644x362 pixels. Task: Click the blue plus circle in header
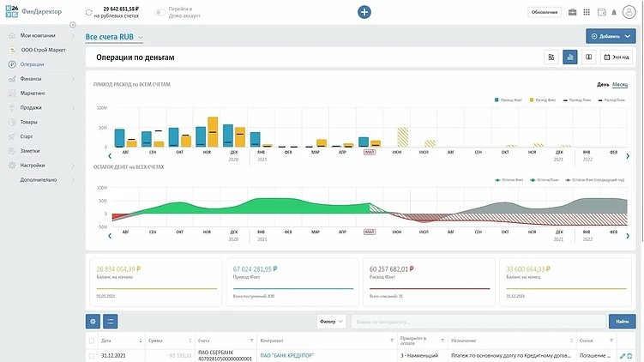[364, 12]
